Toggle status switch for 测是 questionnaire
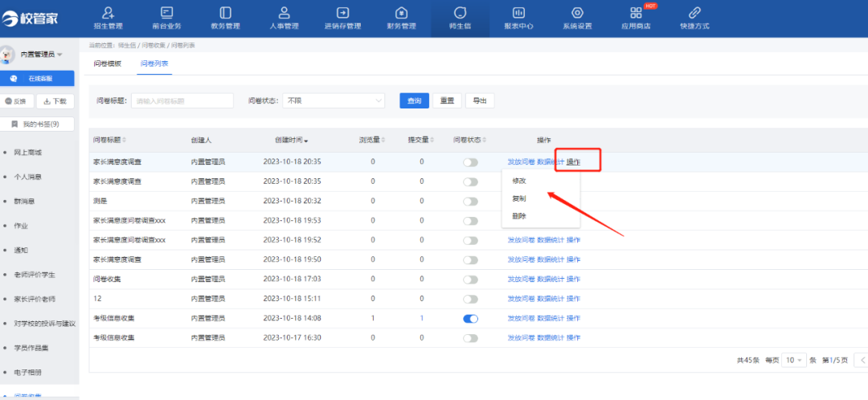 (x=470, y=202)
